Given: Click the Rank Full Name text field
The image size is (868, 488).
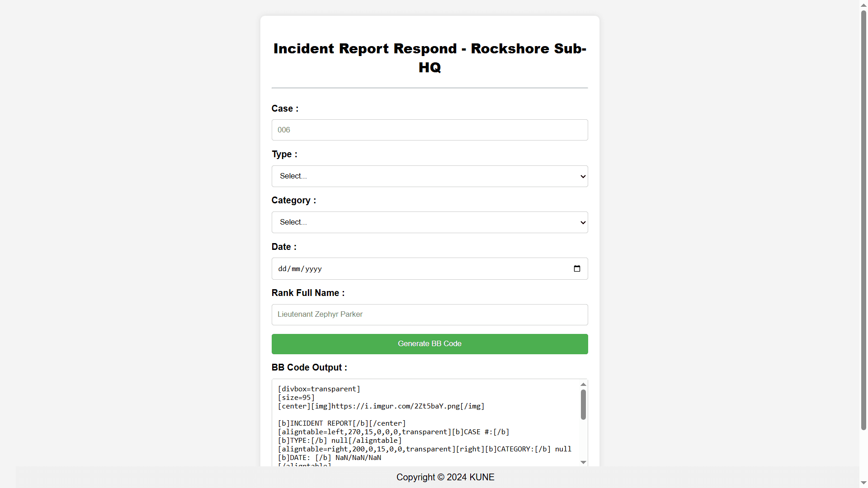Looking at the screenshot, I should (x=429, y=314).
